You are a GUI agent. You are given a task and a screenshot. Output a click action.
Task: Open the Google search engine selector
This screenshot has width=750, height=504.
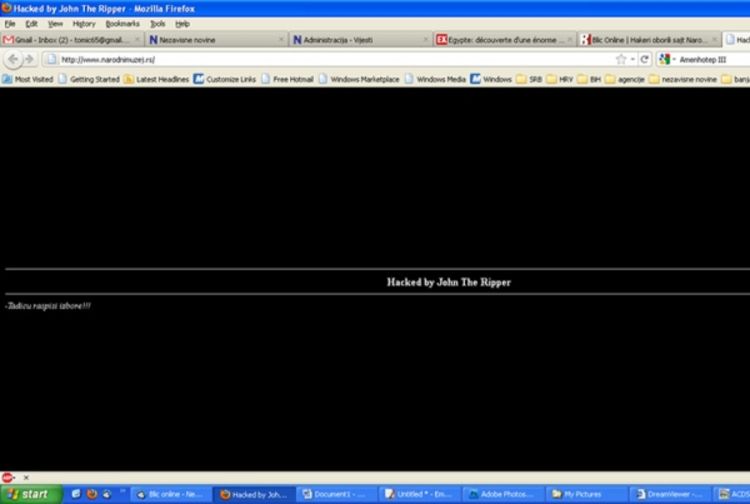coord(667,59)
